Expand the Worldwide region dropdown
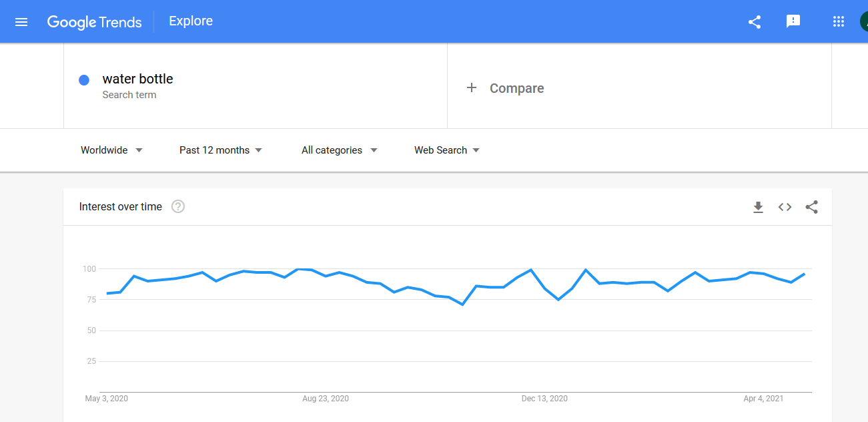 click(x=111, y=150)
